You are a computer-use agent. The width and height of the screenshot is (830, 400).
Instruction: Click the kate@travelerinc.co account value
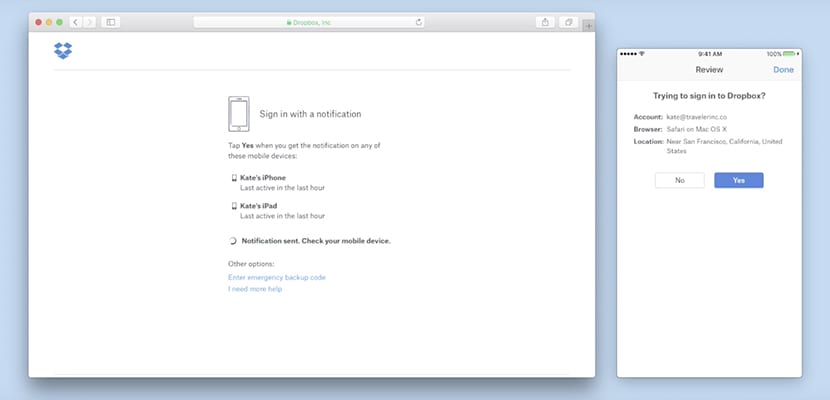[697, 117]
